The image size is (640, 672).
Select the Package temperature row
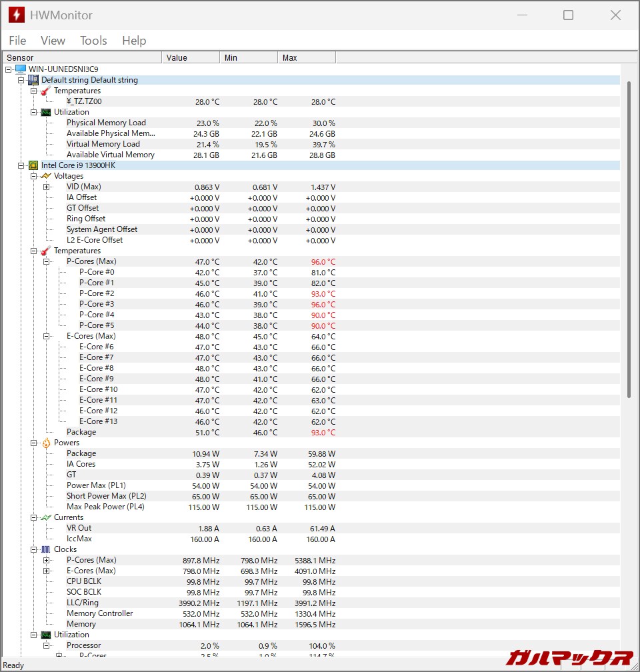tap(81, 432)
